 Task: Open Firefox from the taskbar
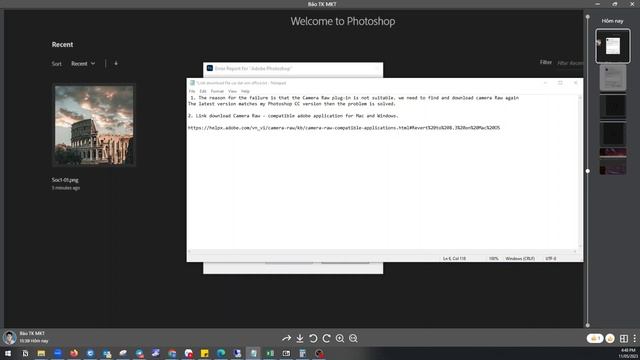[x=74, y=353]
